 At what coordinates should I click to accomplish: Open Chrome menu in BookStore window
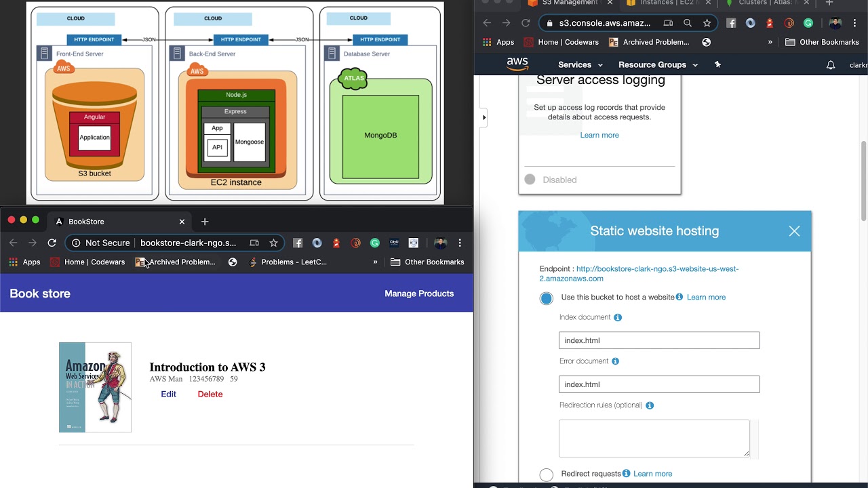pyautogui.click(x=460, y=243)
